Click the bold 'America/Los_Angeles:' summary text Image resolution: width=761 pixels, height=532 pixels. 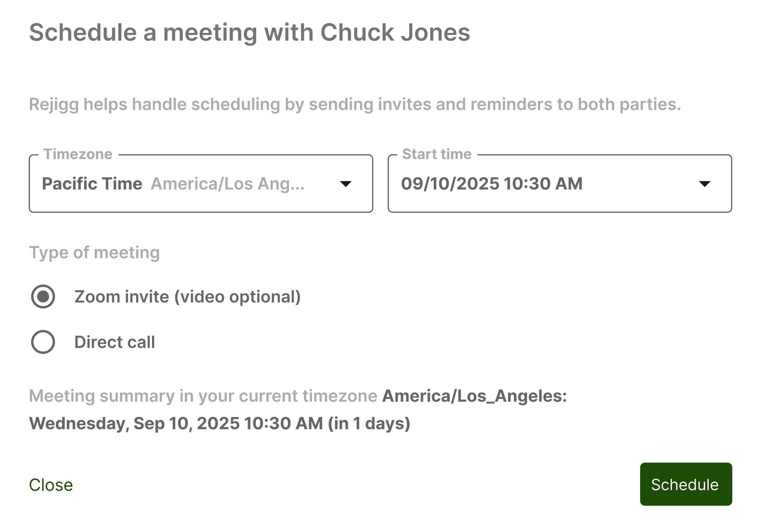pos(474,396)
